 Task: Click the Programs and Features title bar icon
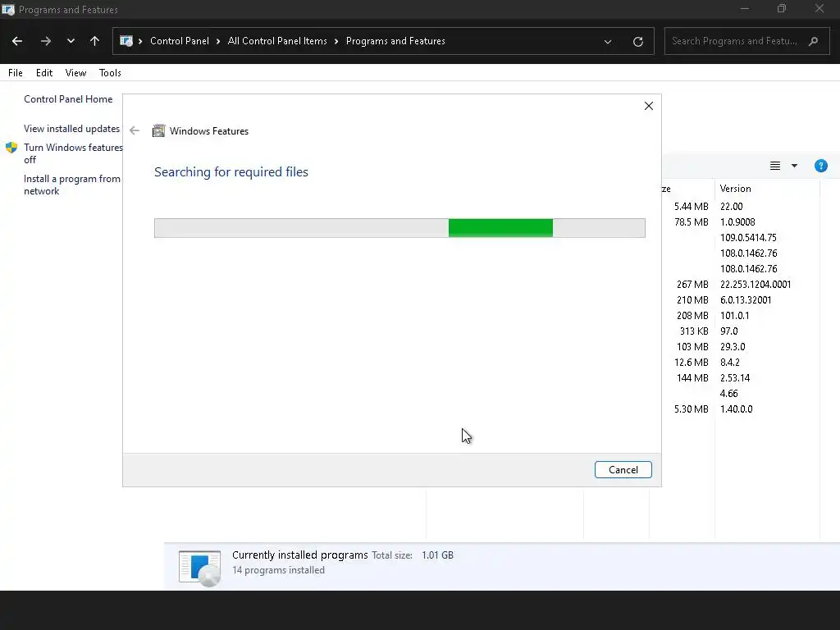[x=8, y=10]
